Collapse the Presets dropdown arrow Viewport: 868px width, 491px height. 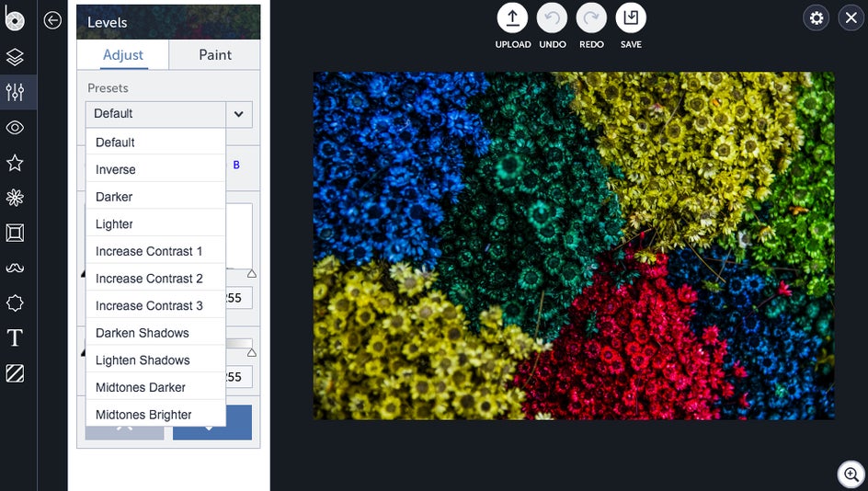coord(239,114)
